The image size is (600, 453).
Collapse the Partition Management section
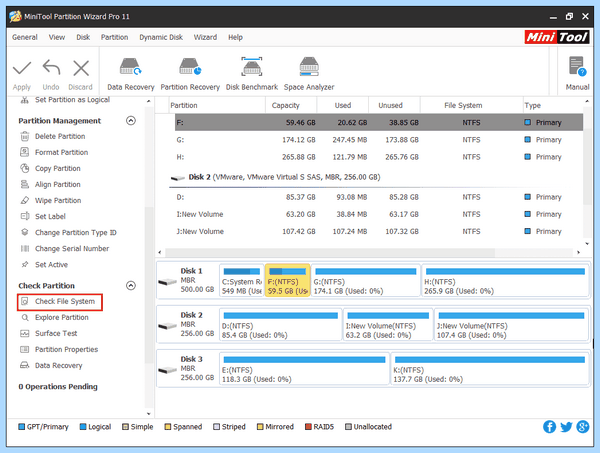coord(131,121)
